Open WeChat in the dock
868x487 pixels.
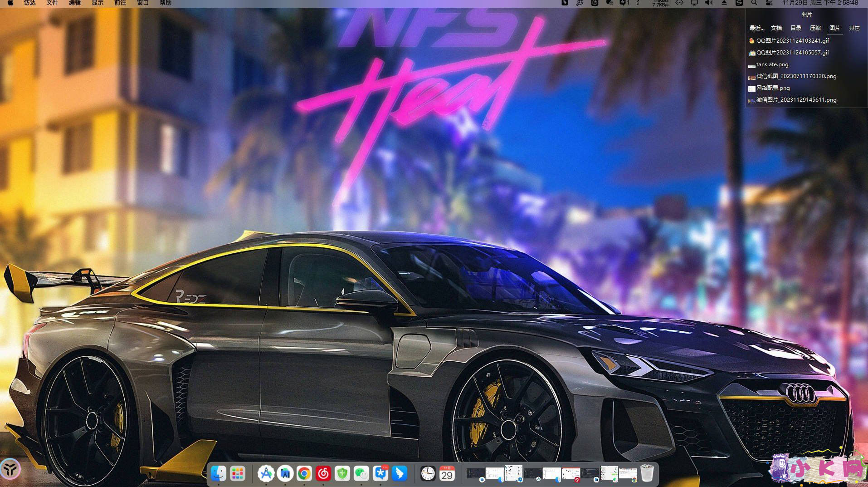coord(361,473)
